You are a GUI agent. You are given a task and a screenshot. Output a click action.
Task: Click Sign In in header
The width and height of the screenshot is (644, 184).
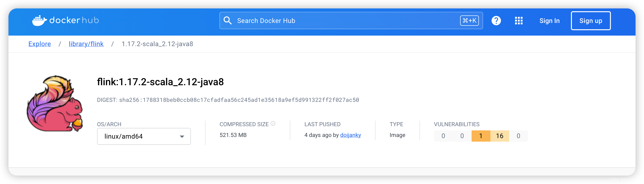[x=549, y=21]
